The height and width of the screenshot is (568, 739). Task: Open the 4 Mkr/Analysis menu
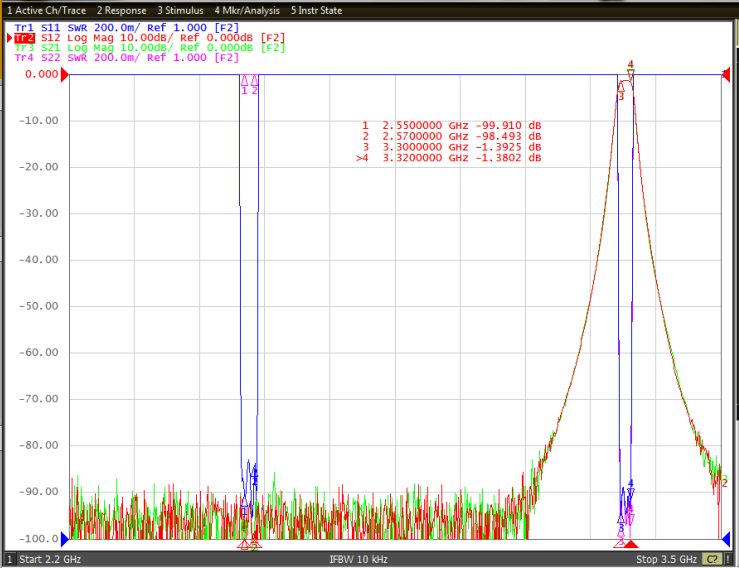247,10
